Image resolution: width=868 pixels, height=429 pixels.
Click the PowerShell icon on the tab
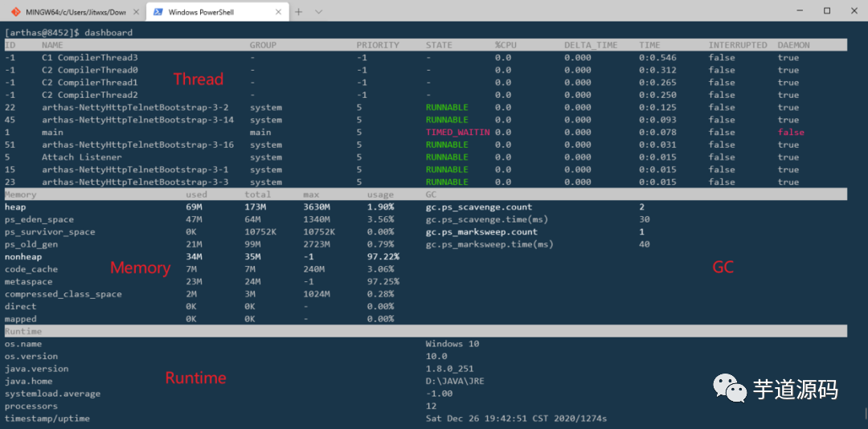158,11
